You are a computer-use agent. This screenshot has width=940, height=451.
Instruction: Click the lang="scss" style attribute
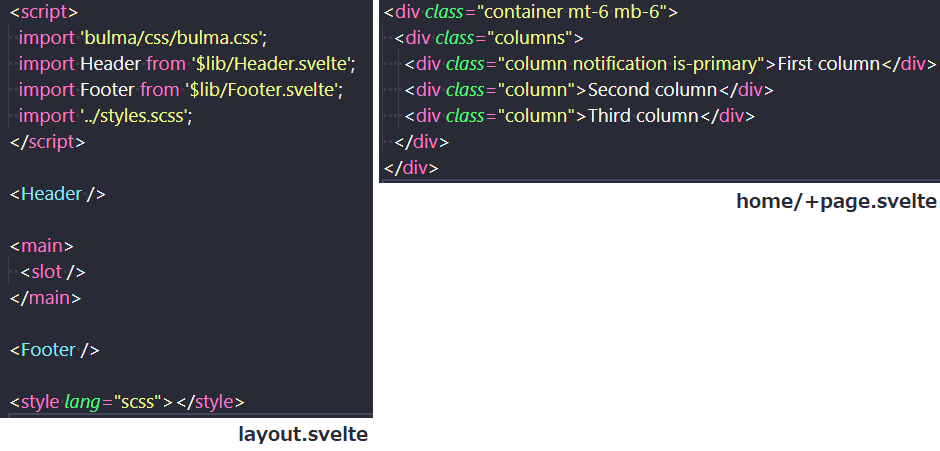[x=114, y=402]
